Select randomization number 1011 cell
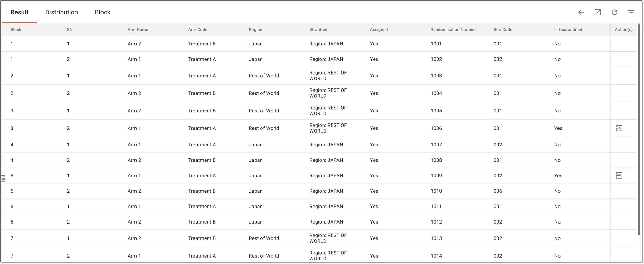Image resolution: width=644 pixels, height=264 pixels. click(436, 207)
